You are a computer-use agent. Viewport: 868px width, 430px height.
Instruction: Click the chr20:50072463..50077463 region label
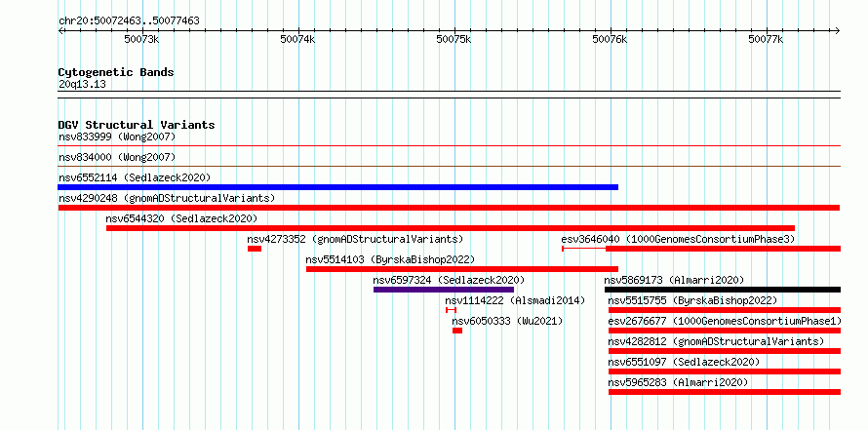click(129, 21)
